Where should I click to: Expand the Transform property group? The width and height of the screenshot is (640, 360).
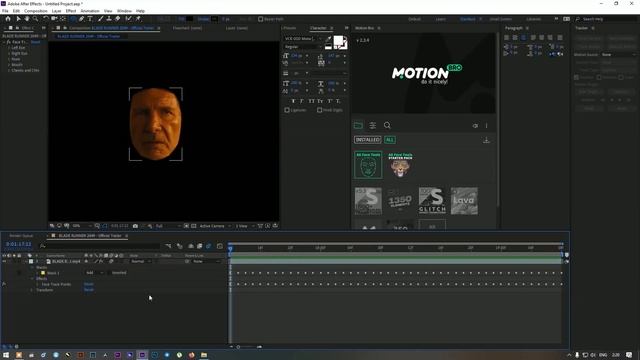pos(32,290)
